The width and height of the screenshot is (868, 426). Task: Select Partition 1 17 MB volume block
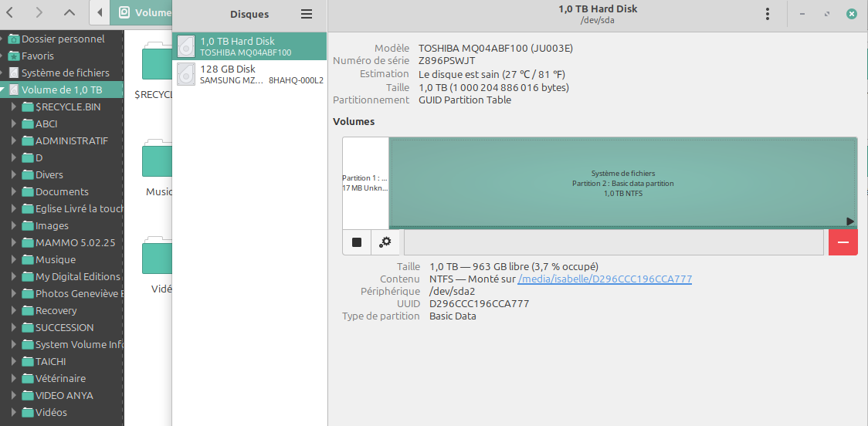click(x=365, y=183)
